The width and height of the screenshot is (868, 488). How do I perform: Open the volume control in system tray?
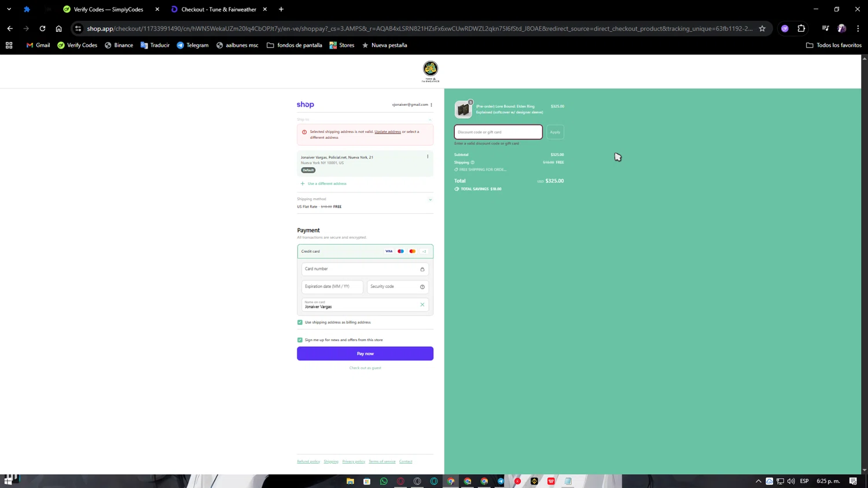pos(791,481)
